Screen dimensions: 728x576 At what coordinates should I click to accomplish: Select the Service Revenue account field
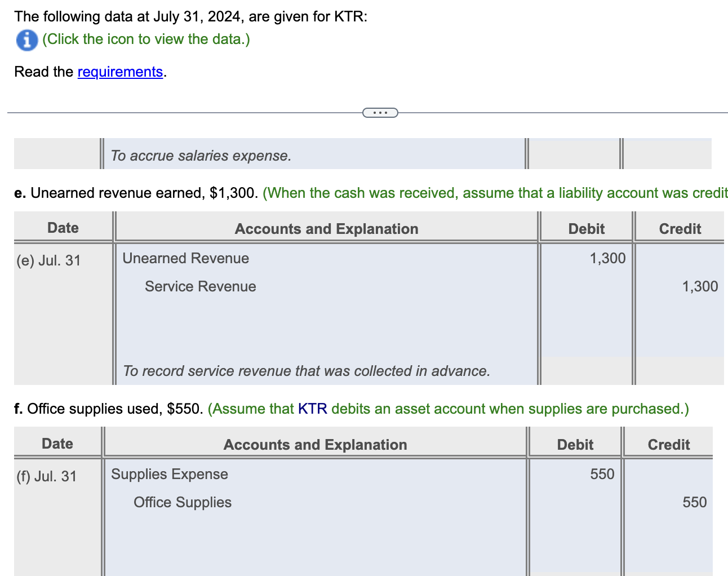click(326, 286)
